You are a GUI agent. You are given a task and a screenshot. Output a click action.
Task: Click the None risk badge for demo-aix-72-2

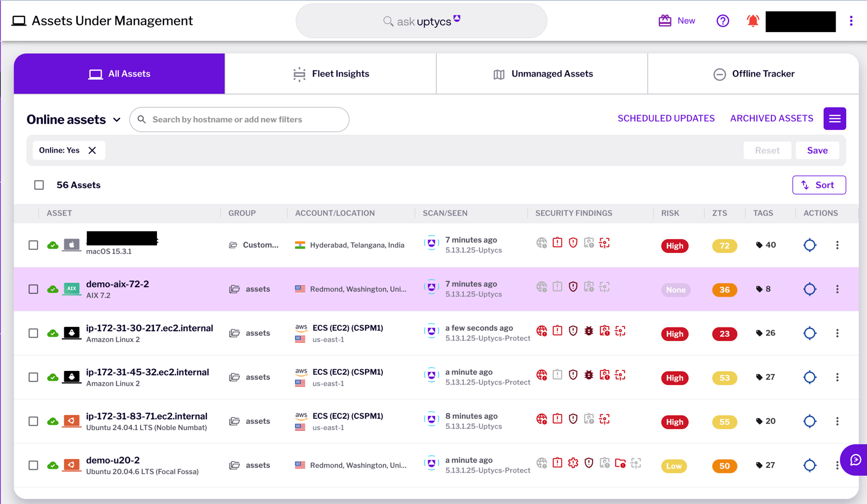(675, 289)
